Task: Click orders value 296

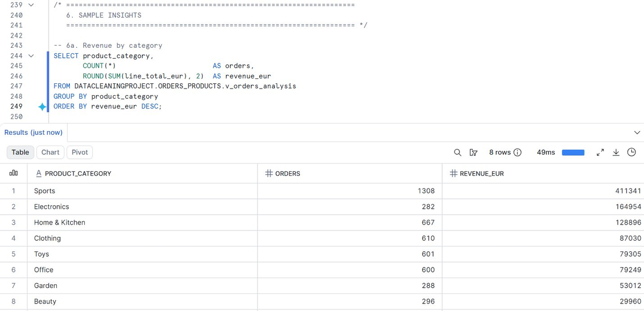Action: coord(428,301)
